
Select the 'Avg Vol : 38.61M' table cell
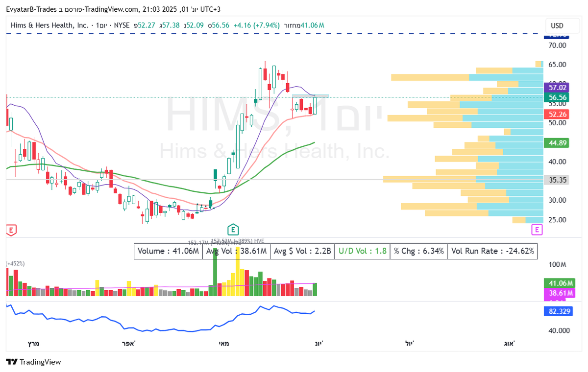[236, 251]
